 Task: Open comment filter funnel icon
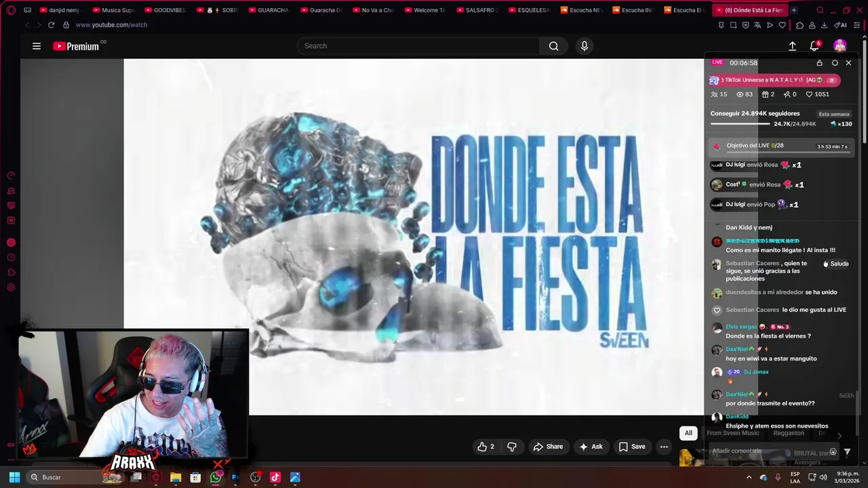(847, 452)
